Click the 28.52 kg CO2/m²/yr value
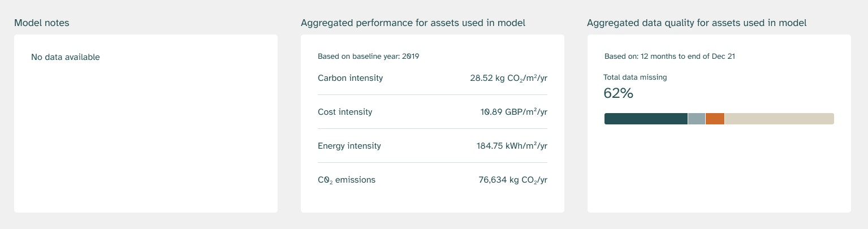This screenshot has height=229, width=868. pos(508,78)
